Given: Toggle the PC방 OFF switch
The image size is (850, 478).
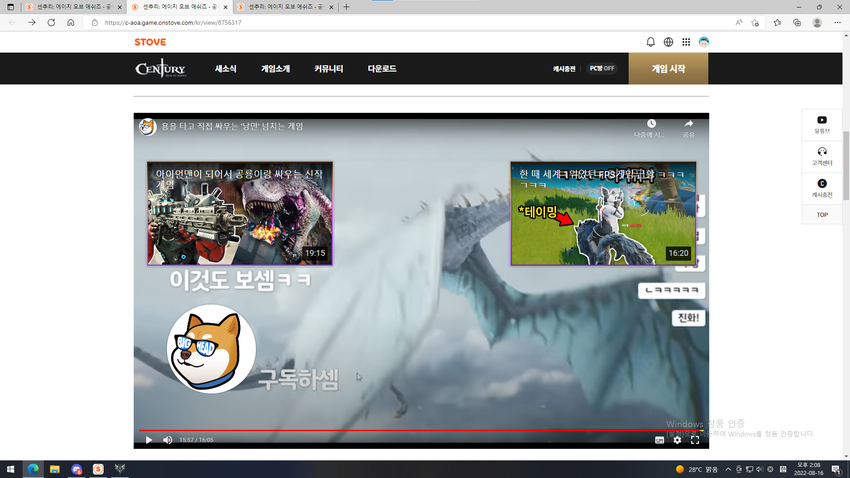Looking at the screenshot, I should (x=602, y=68).
